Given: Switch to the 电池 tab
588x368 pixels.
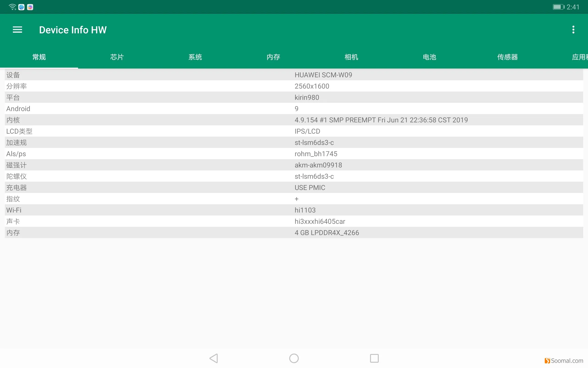Looking at the screenshot, I should pos(429,57).
